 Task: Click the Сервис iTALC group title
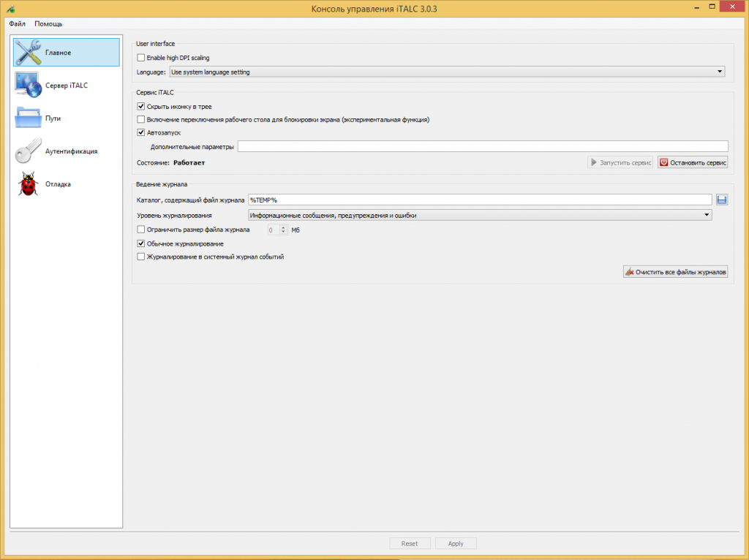click(155, 93)
